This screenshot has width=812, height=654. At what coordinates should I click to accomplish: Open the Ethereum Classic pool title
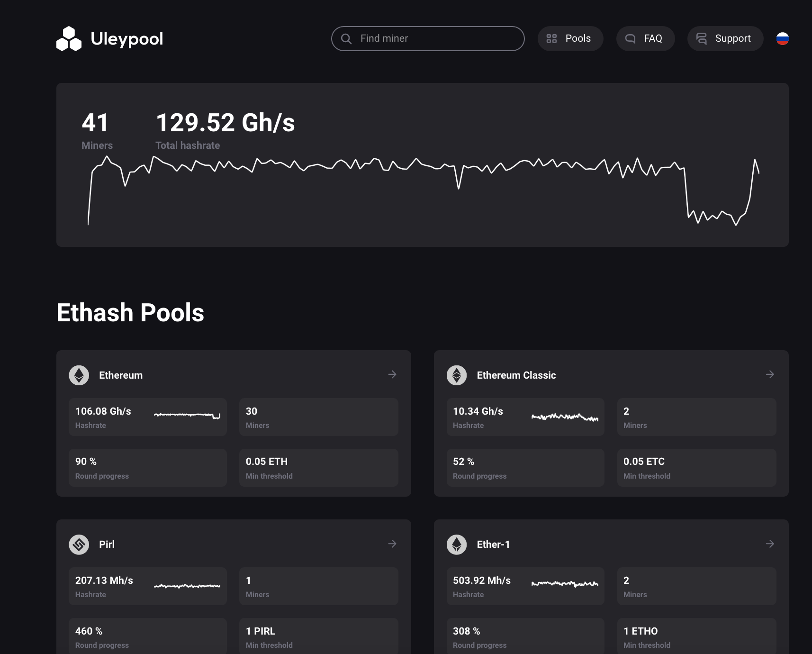click(x=516, y=375)
